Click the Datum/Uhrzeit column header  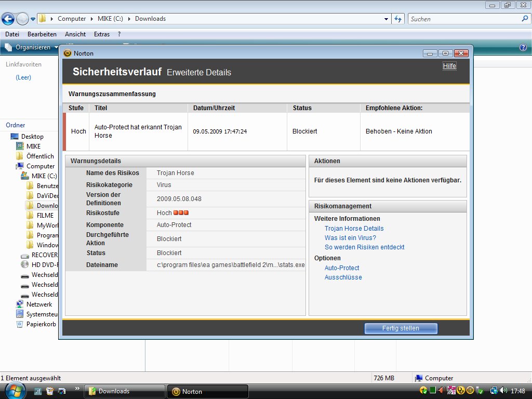pos(237,108)
